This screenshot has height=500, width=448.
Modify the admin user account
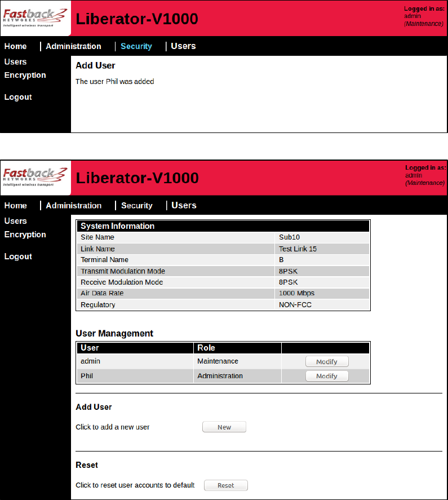pos(327,361)
